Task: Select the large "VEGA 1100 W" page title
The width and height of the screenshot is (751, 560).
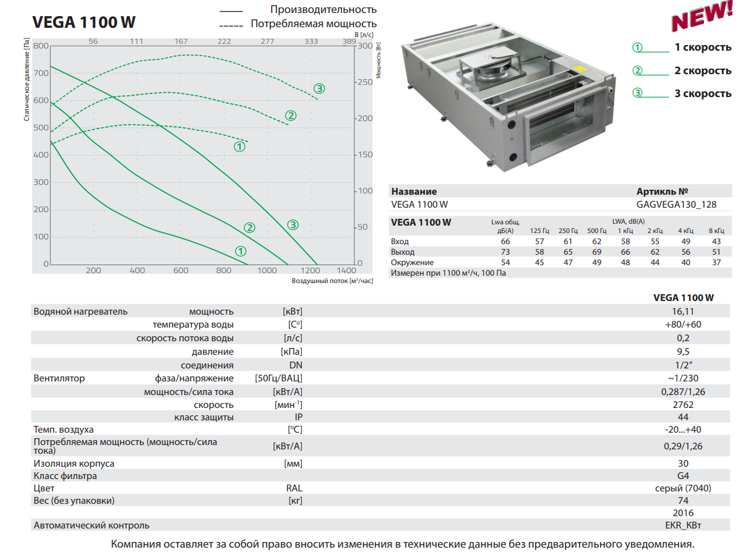Action: 84,22
